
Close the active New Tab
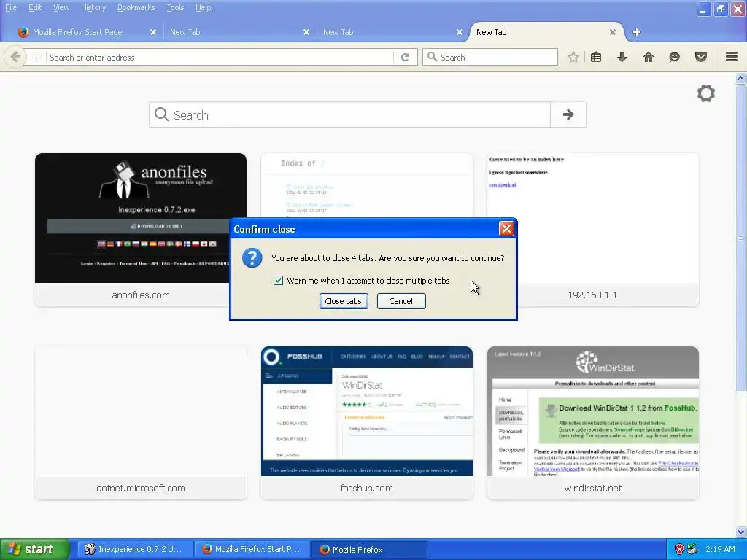tap(613, 32)
